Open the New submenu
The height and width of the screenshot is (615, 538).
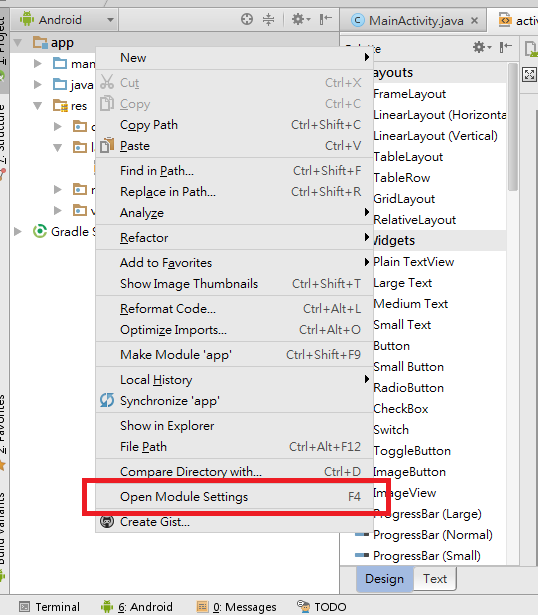coord(234,58)
